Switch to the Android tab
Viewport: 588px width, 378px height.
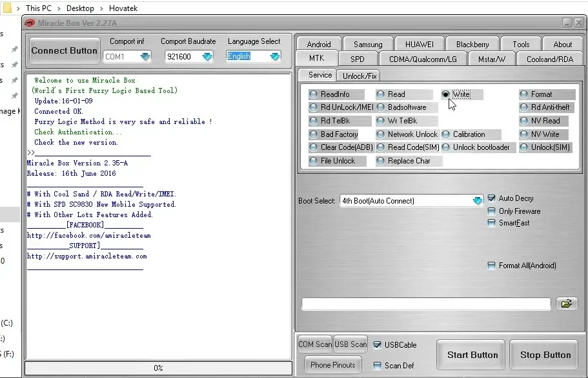pyautogui.click(x=319, y=45)
